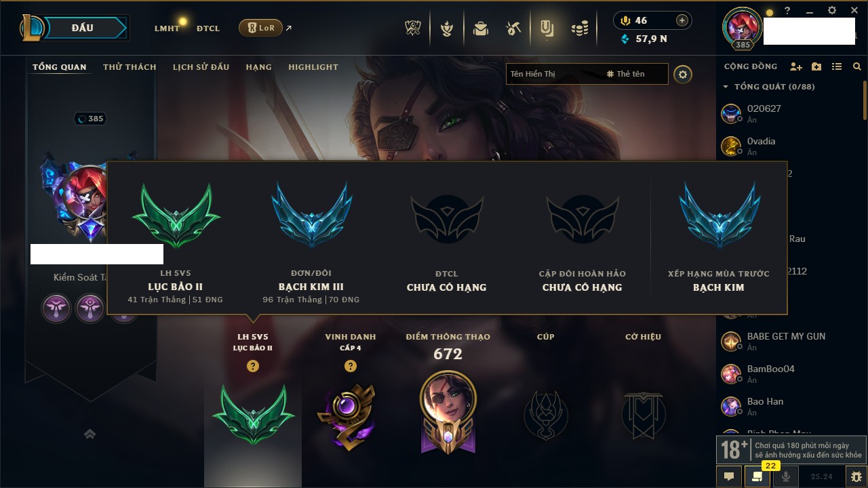This screenshot has height=488, width=868.
Task: Toggle friend list view mode icon
Action: pos(837,66)
